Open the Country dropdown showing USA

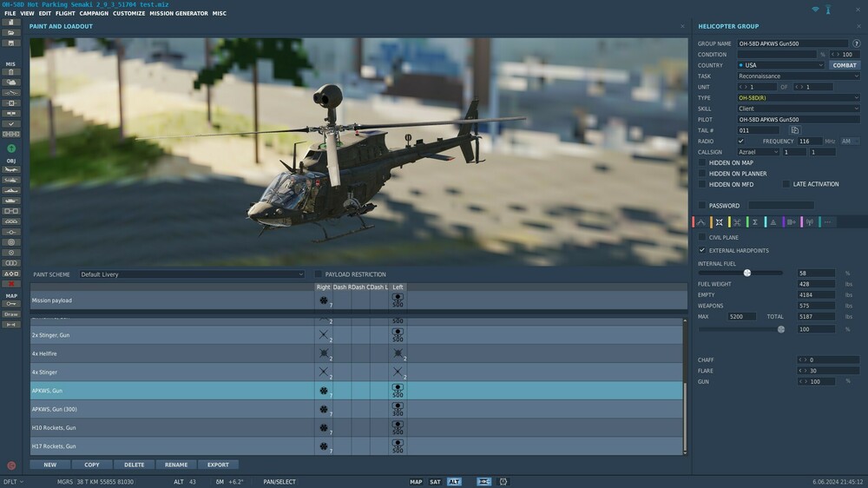(x=780, y=65)
